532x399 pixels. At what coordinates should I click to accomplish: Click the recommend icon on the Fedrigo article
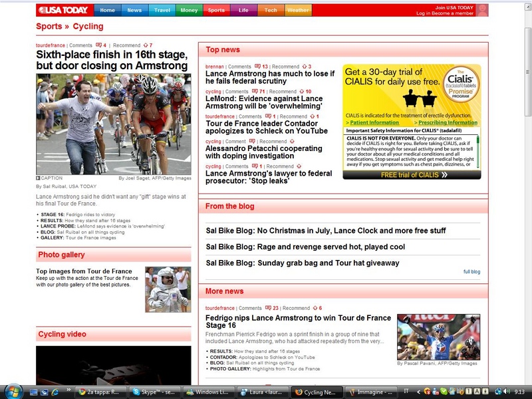[313, 309]
